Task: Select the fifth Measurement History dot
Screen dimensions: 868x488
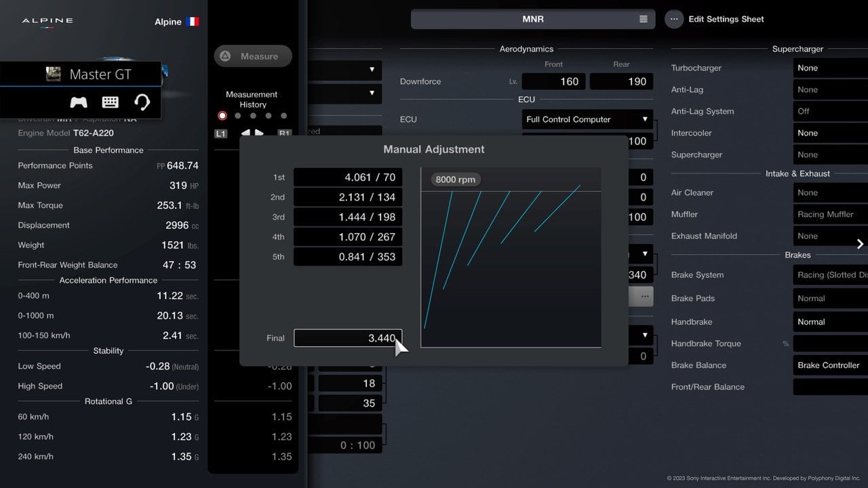Action: [283, 116]
